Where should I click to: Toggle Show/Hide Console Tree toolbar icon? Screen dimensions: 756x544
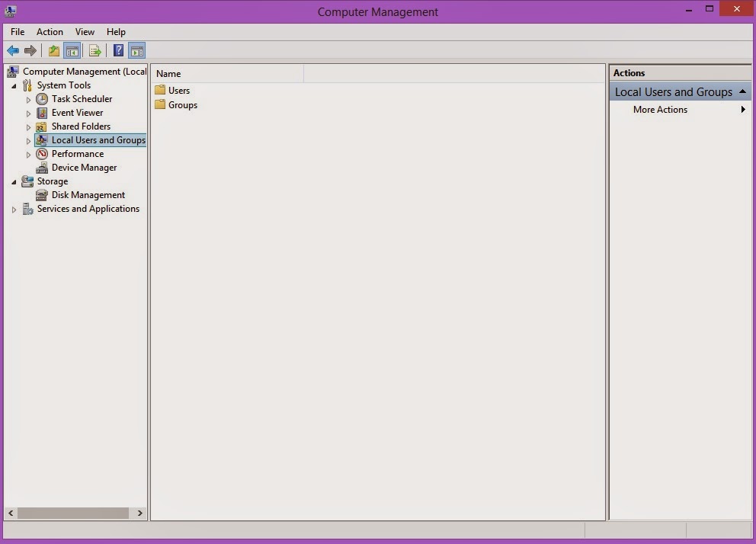pyautogui.click(x=72, y=50)
